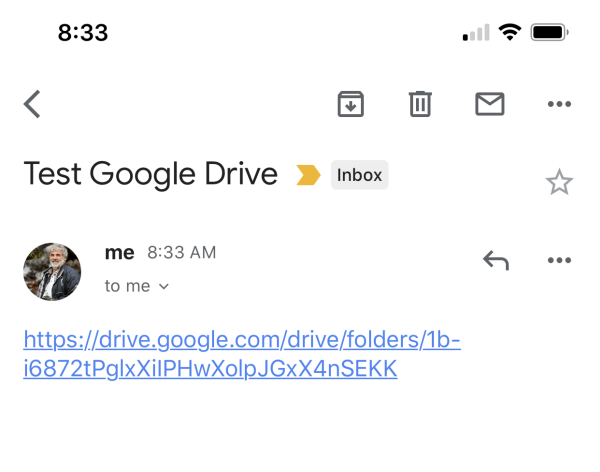Image resolution: width=600 pixels, height=472 pixels.
Task: Reply to the message
Action: (x=495, y=261)
